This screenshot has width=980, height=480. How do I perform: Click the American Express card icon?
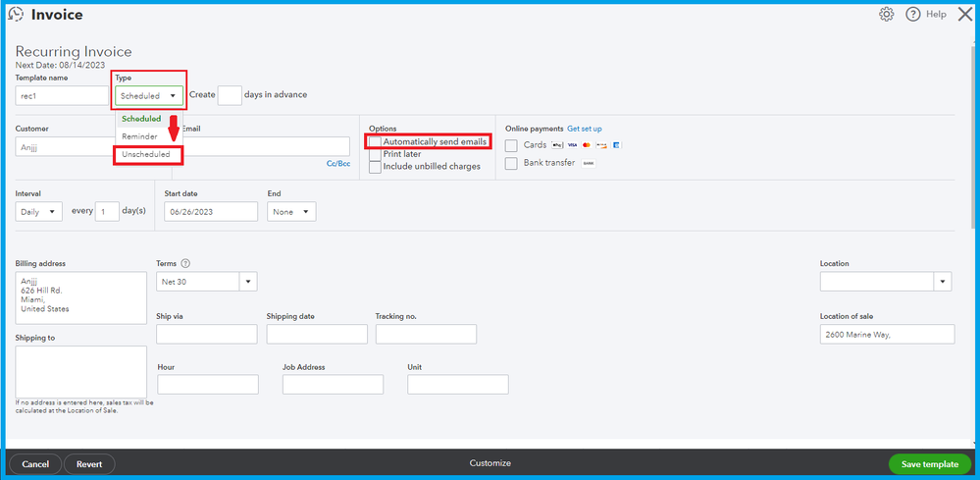click(616, 145)
